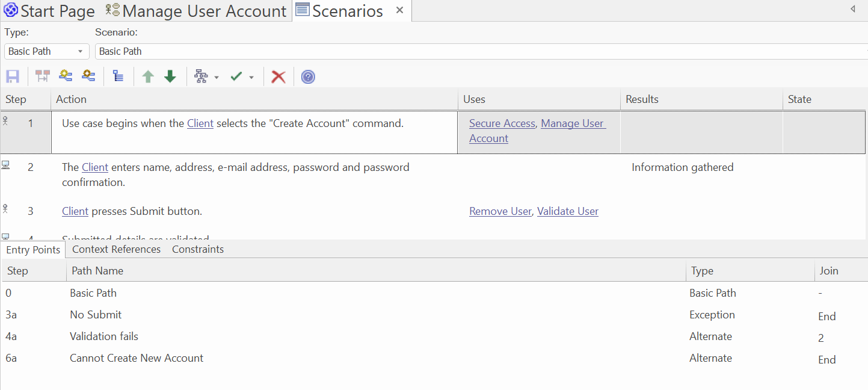Click the system icon beside step 2
The width and height of the screenshot is (868, 390).
pyautogui.click(x=5, y=164)
